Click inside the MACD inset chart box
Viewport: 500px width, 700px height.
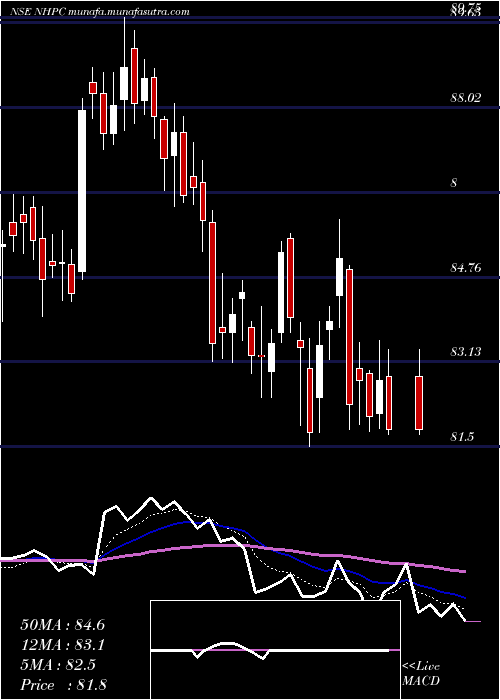coord(275,650)
